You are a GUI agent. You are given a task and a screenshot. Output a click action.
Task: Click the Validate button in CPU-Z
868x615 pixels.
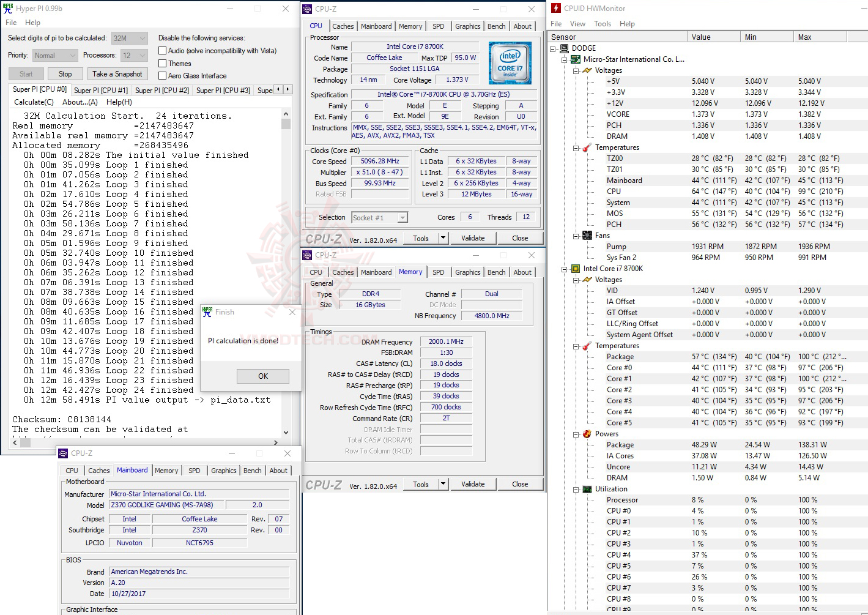[x=473, y=237]
